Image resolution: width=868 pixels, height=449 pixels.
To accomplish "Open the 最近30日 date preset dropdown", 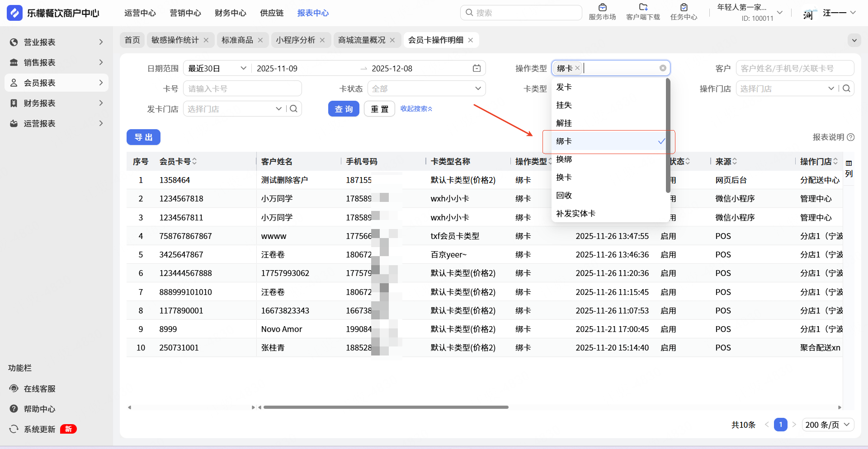I will tap(217, 69).
